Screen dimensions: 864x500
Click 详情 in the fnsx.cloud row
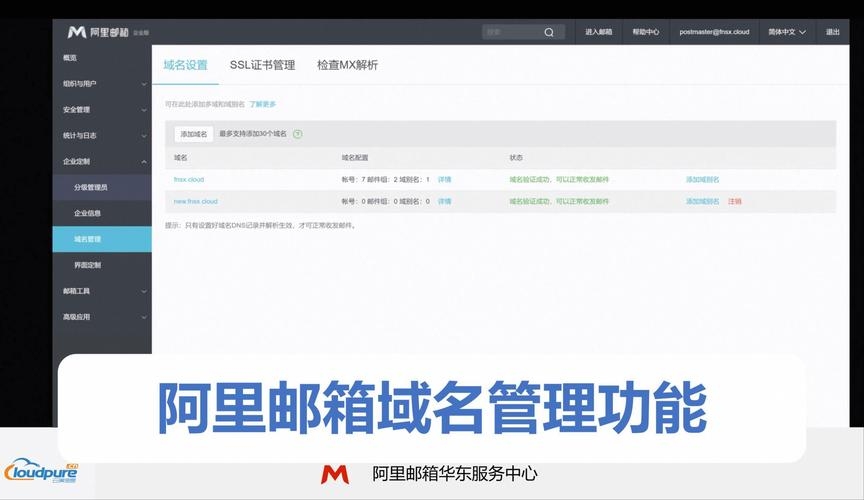444,180
